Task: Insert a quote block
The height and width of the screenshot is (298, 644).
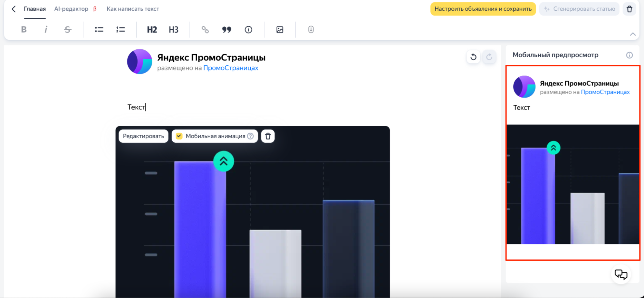Action: click(x=227, y=30)
